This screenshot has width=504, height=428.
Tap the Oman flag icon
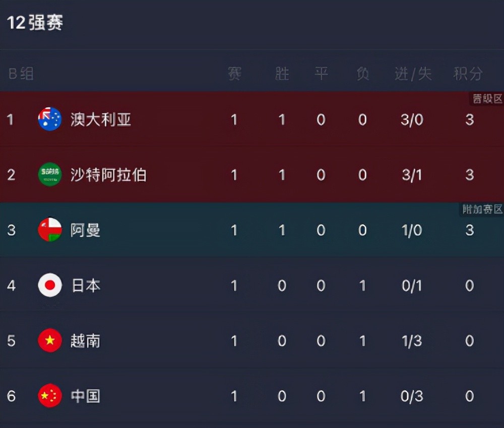(50, 230)
